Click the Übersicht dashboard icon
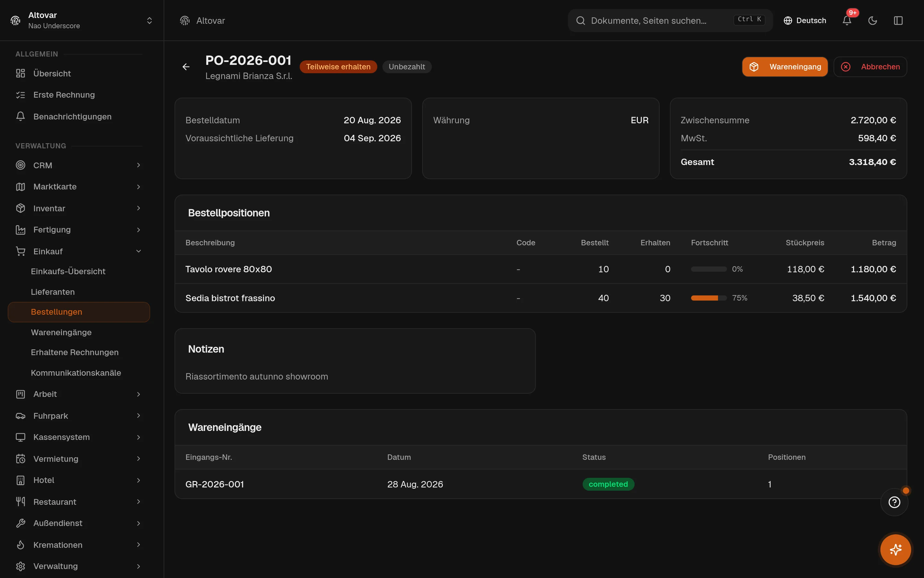This screenshot has width=924, height=578. coord(21,74)
